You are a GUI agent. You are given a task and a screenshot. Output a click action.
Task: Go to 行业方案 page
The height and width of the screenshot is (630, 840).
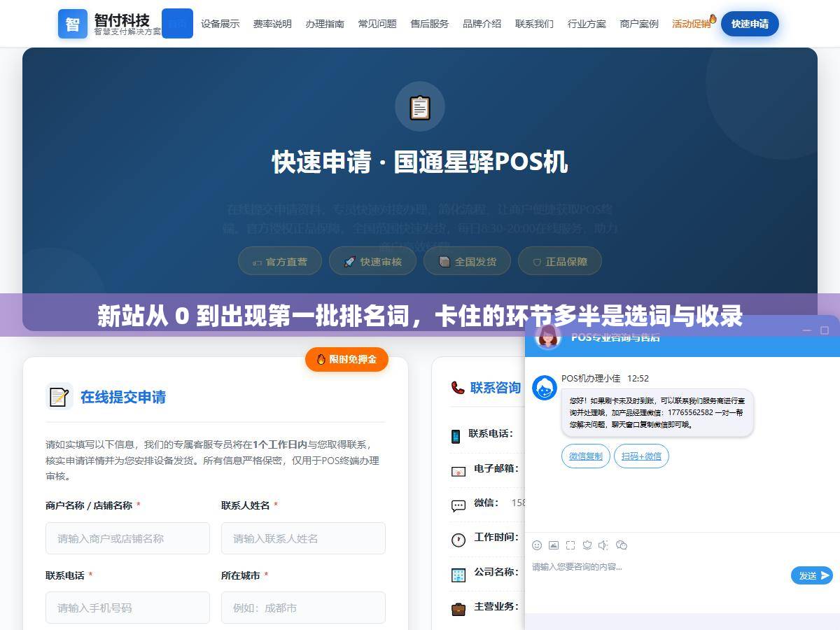[587, 24]
